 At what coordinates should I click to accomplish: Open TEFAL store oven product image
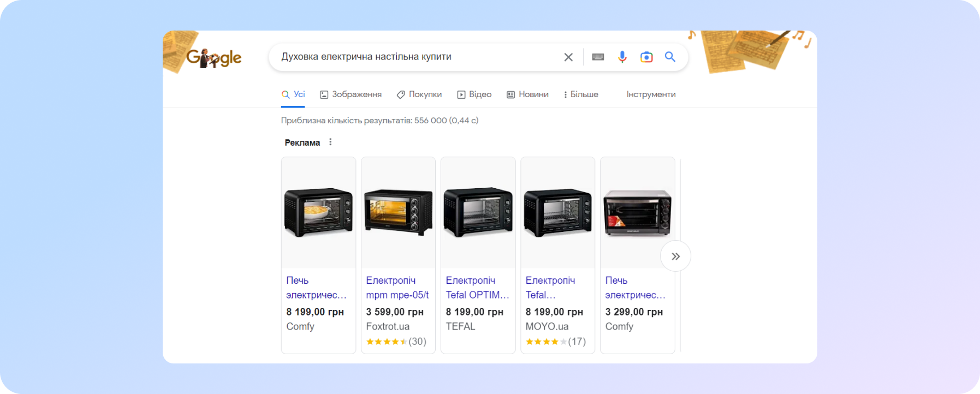coord(478,212)
